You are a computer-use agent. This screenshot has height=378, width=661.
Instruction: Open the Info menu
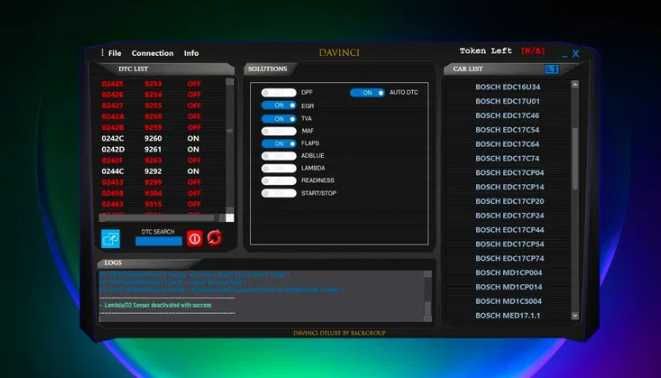tap(191, 53)
